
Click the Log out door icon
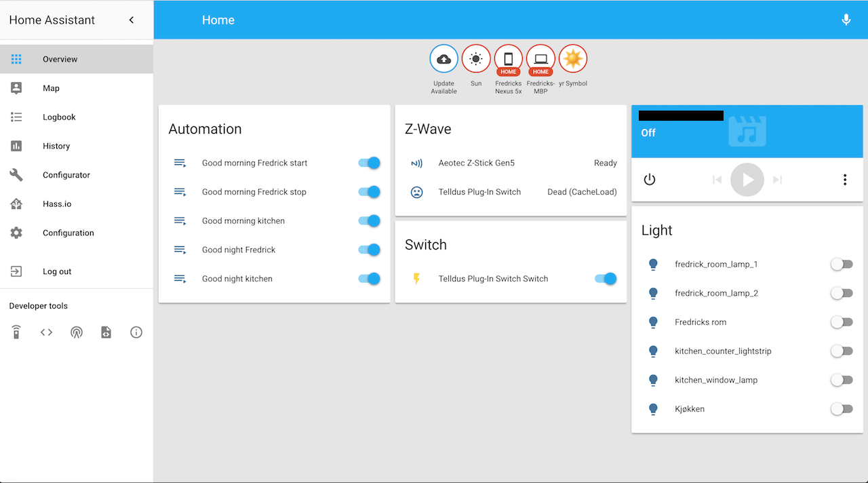pyautogui.click(x=16, y=271)
